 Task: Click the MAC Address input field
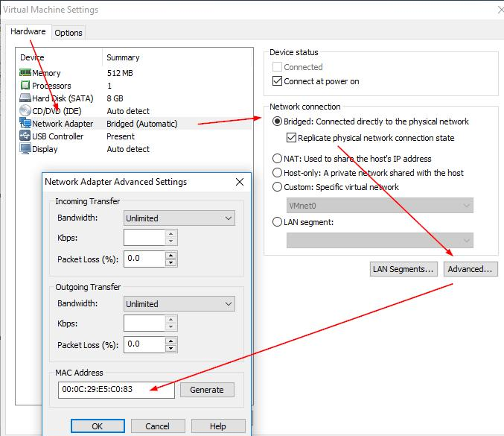pos(115,390)
